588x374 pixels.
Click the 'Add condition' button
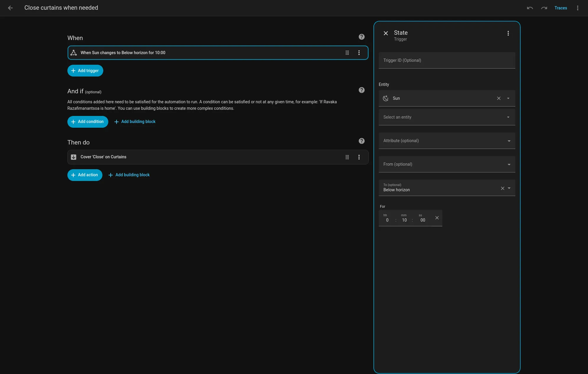coord(88,122)
